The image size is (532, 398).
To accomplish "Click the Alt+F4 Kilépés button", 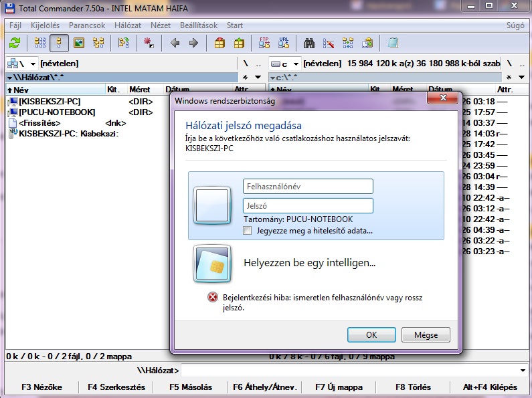I will point(490,387).
